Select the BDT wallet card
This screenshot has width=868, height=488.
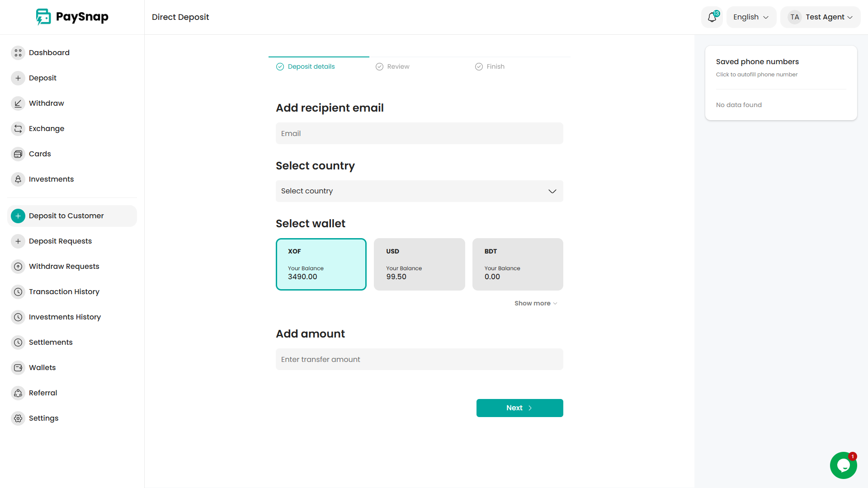click(518, 264)
